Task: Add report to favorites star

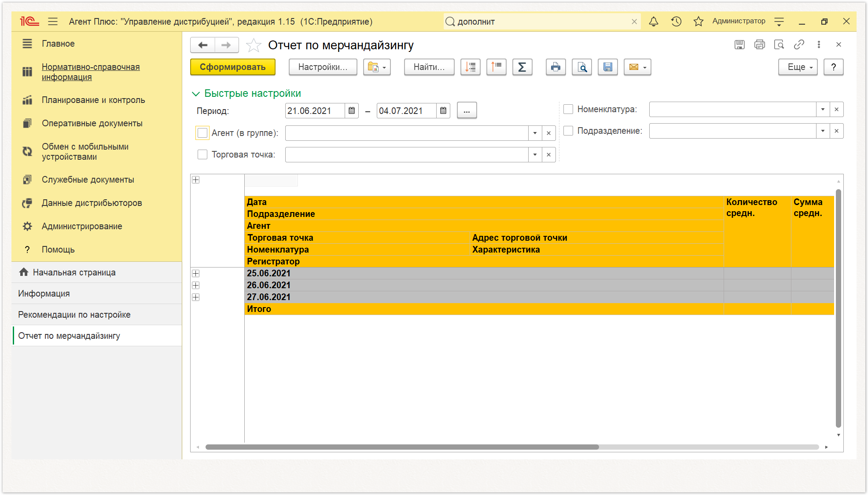Action: point(254,45)
